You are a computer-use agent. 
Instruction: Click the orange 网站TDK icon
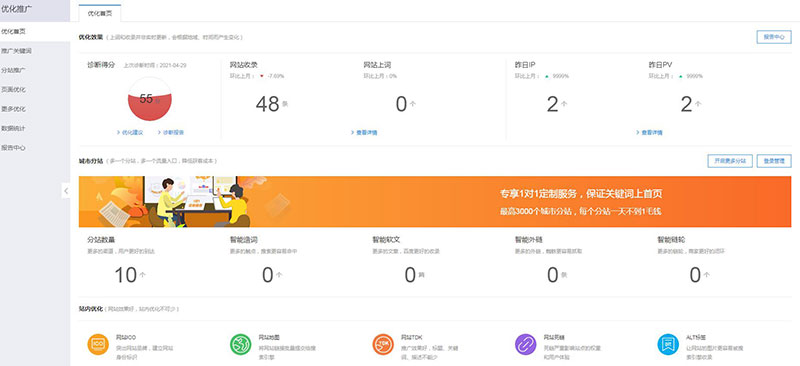point(383,345)
